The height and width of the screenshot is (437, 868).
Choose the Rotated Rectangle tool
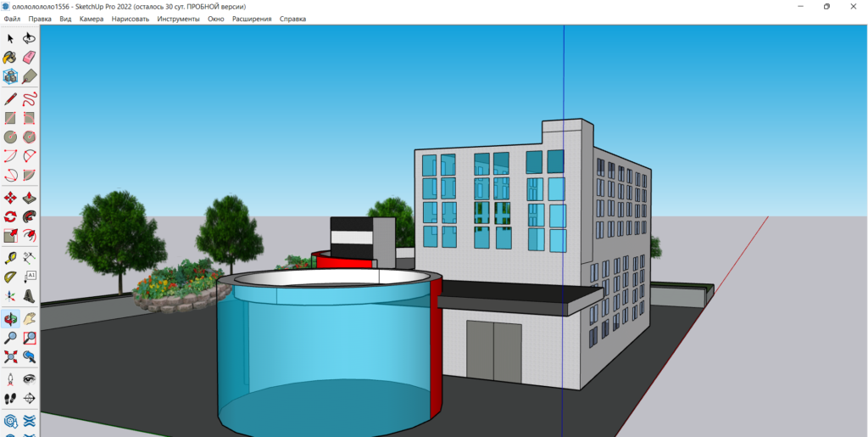pos(30,118)
